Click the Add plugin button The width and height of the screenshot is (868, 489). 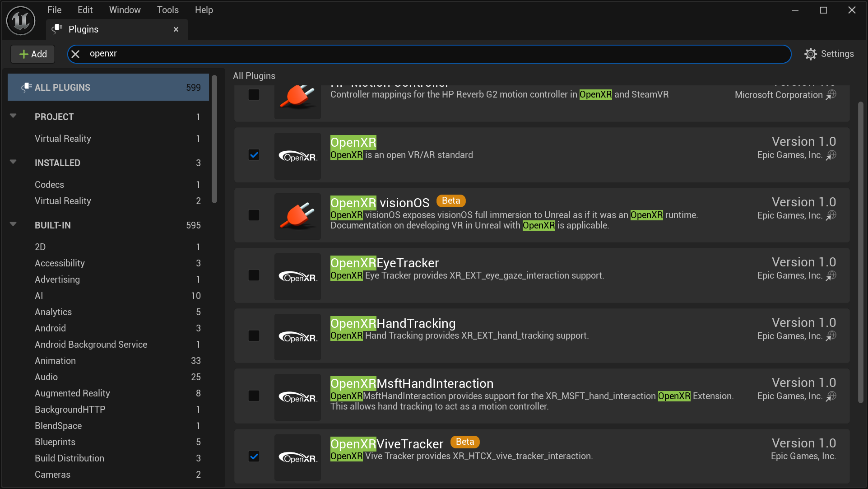point(31,54)
